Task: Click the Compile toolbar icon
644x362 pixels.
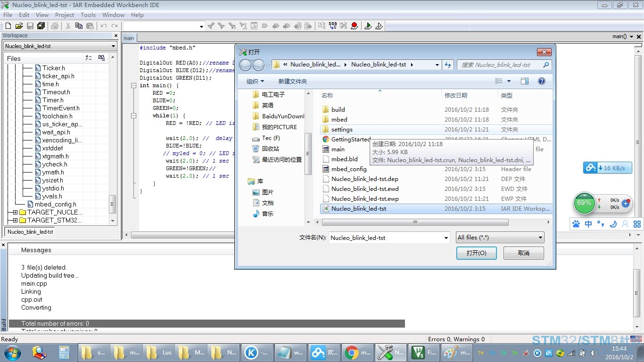Action: (322, 26)
